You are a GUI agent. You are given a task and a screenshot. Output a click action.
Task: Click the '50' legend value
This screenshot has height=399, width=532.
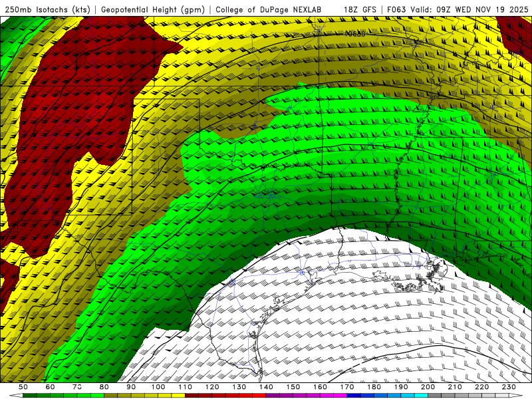pos(23,387)
